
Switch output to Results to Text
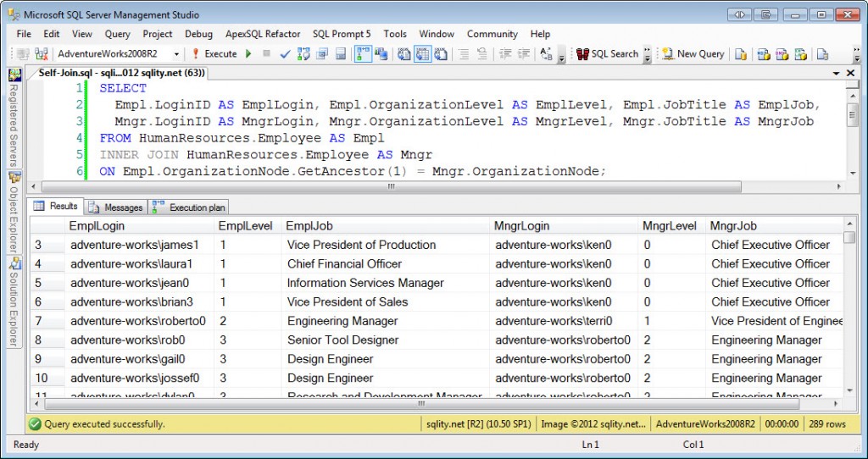click(x=404, y=53)
